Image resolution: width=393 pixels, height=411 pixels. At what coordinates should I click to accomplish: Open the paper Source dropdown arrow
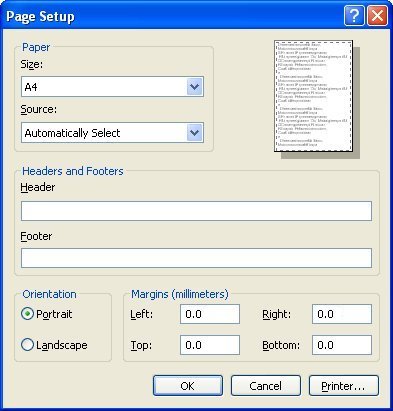coord(194,133)
